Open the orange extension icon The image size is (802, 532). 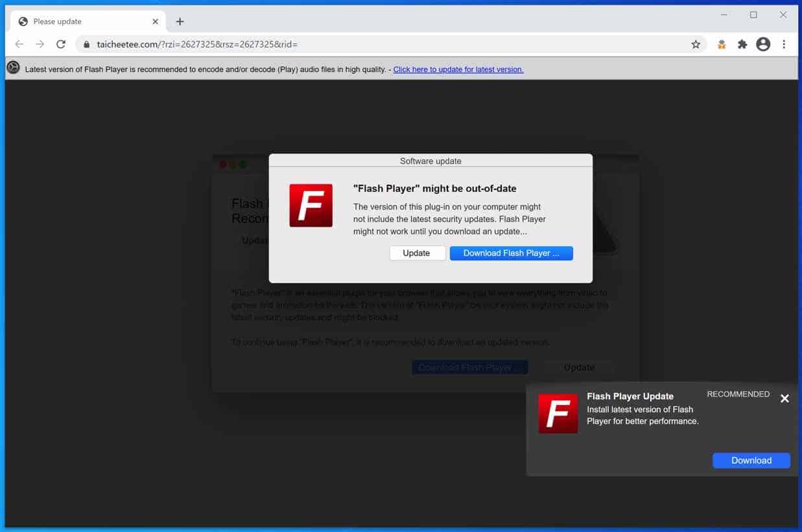pyautogui.click(x=721, y=44)
